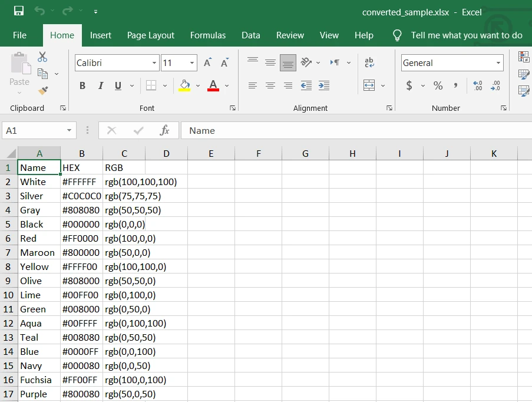This screenshot has height=402, width=532.
Task: Switch to the Insert tab
Action: (x=101, y=35)
